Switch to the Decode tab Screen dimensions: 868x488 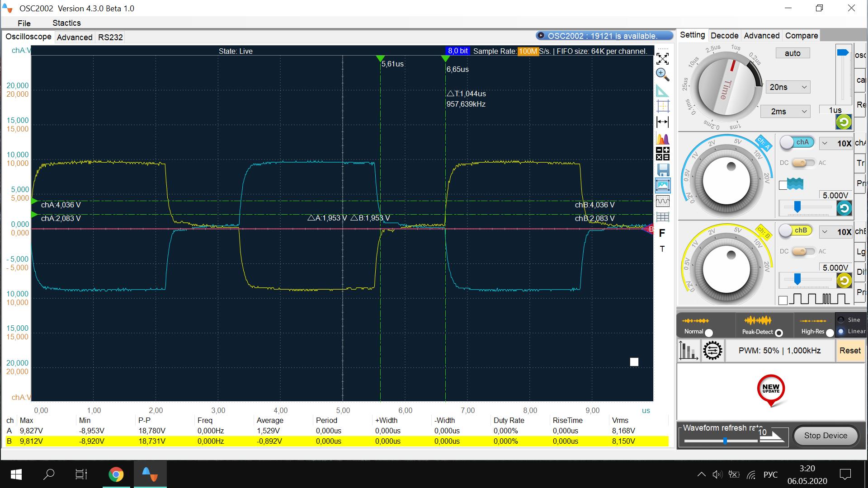(x=724, y=36)
